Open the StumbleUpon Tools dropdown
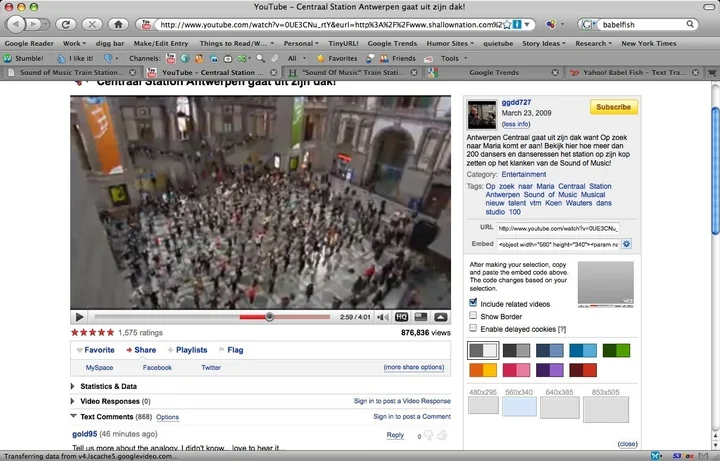This screenshot has width=720, height=461. click(x=454, y=58)
